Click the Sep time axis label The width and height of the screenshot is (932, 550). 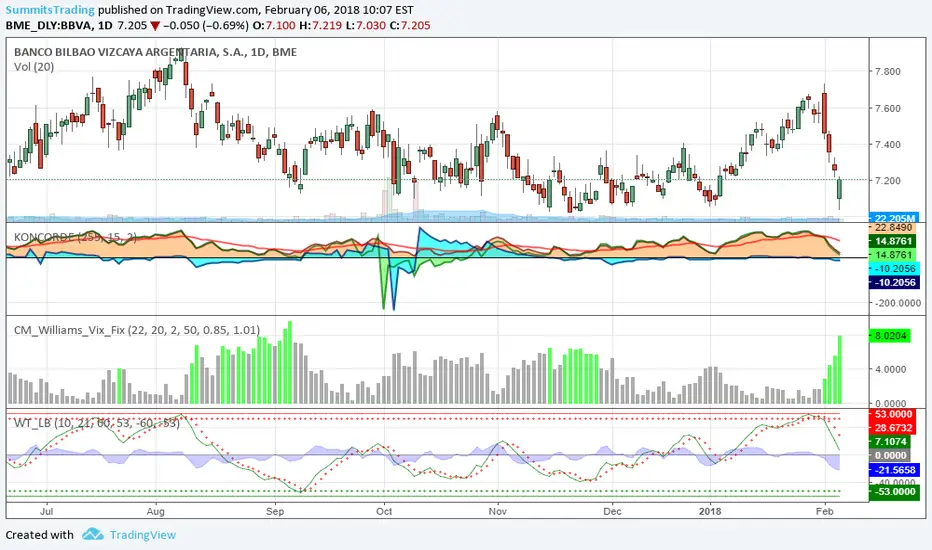tap(275, 511)
